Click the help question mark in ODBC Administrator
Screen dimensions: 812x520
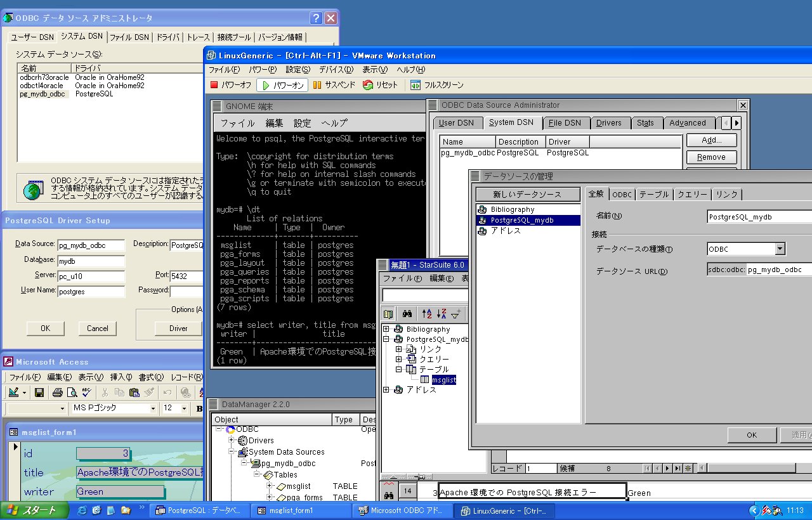pyautogui.click(x=315, y=18)
